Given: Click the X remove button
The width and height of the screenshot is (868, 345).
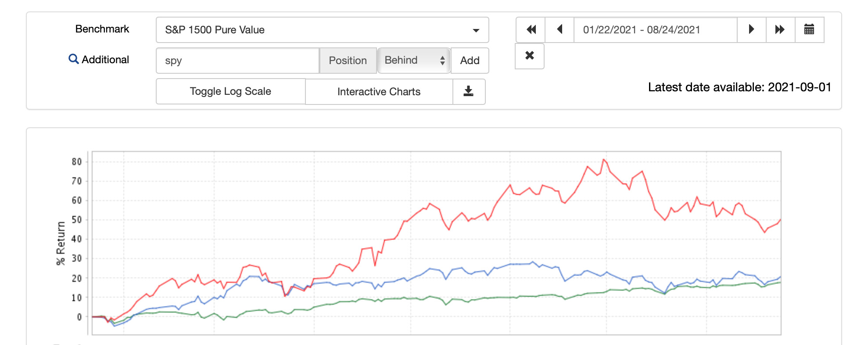Looking at the screenshot, I should [x=530, y=56].
